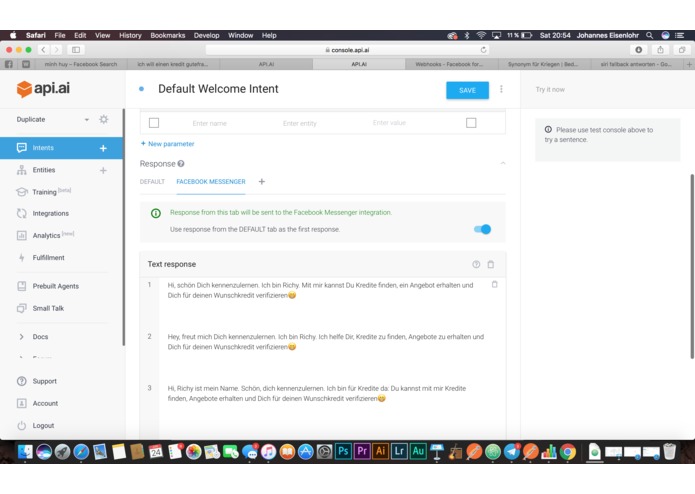Viewport: 695px width, 494px height.
Task: Click the New parameter link
Action: (167, 144)
